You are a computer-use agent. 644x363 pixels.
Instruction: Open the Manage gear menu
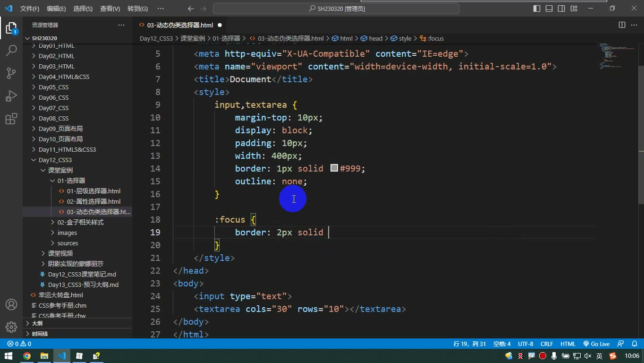click(11, 327)
